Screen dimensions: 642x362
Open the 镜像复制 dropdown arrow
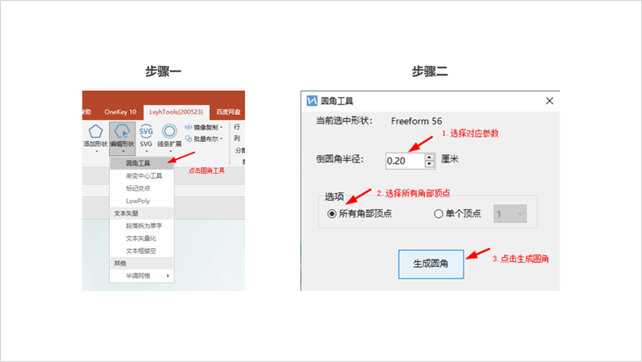(222, 127)
